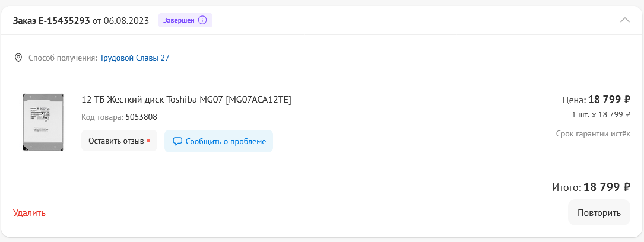
Task: Open the Toshiba hard drive thumbnail image
Action: 43,122
